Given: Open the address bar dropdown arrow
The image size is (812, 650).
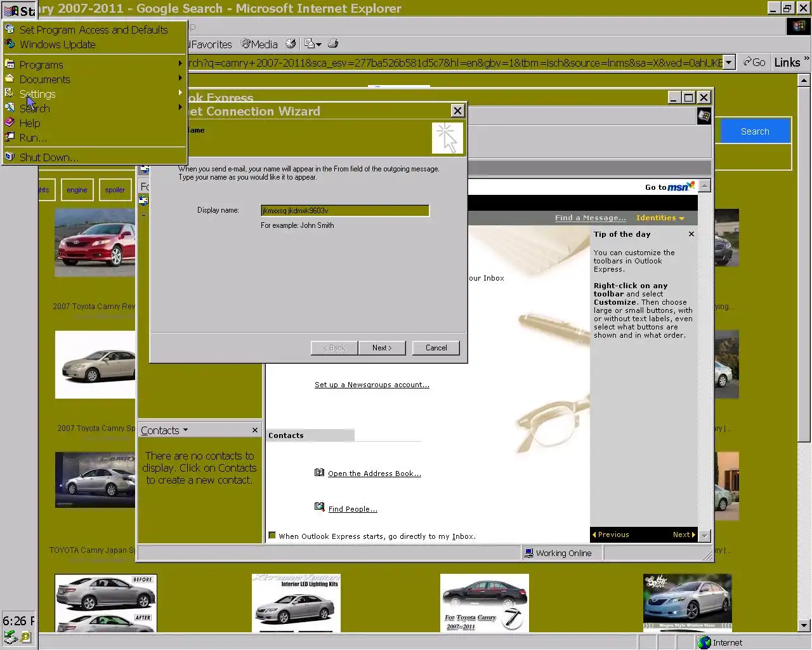Looking at the screenshot, I should coord(729,62).
